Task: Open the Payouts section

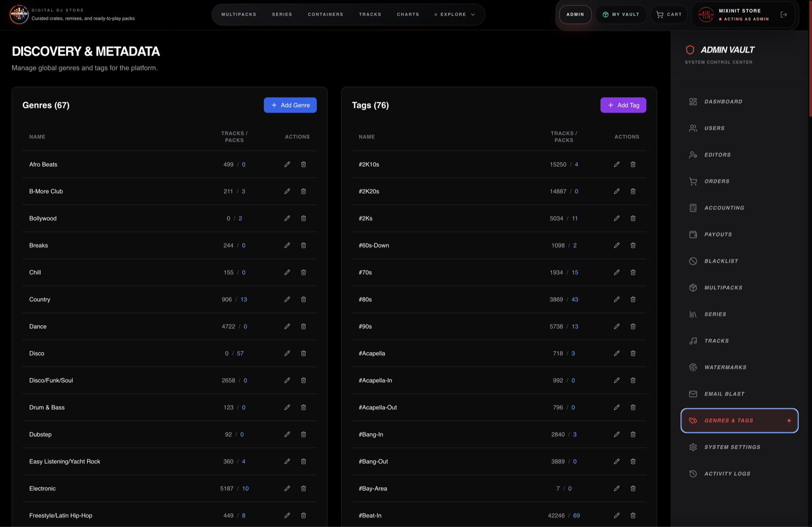Action: tap(718, 234)
